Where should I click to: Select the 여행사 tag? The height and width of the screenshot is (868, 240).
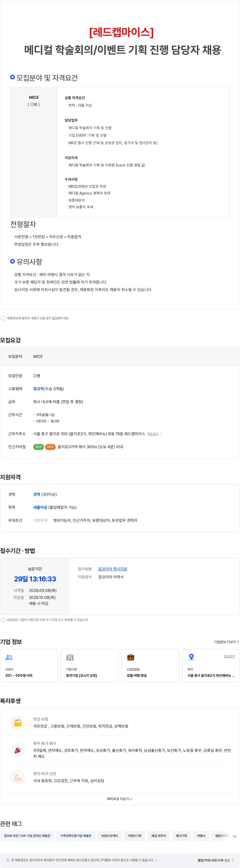tap(201, 836)
